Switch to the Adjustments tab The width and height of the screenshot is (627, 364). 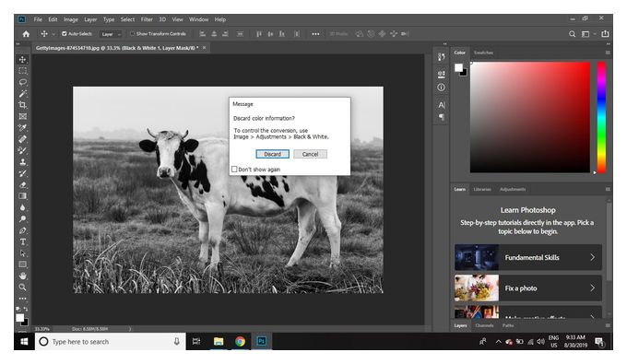tap(513, 190)
